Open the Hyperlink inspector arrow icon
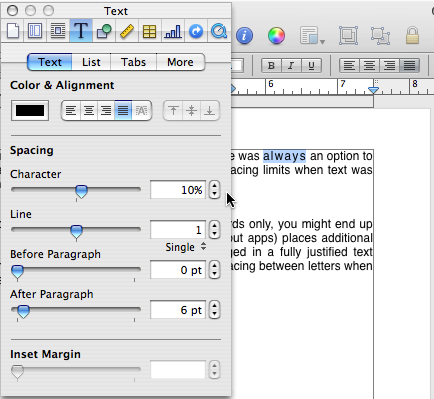 click(x=196, y=31)
